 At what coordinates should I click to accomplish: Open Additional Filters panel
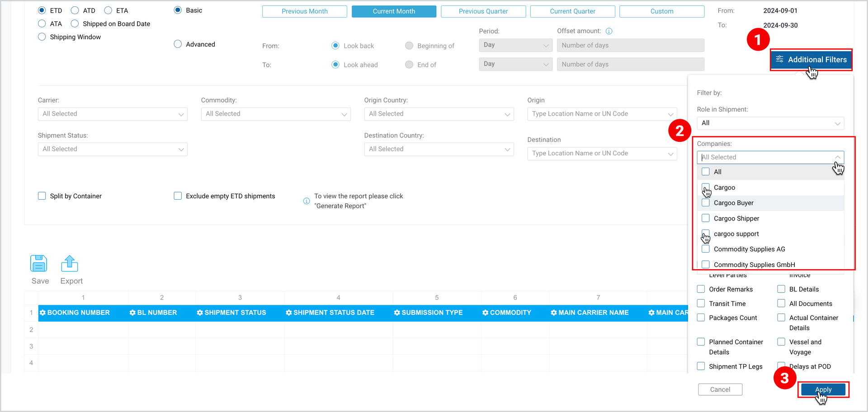(811, 60)
